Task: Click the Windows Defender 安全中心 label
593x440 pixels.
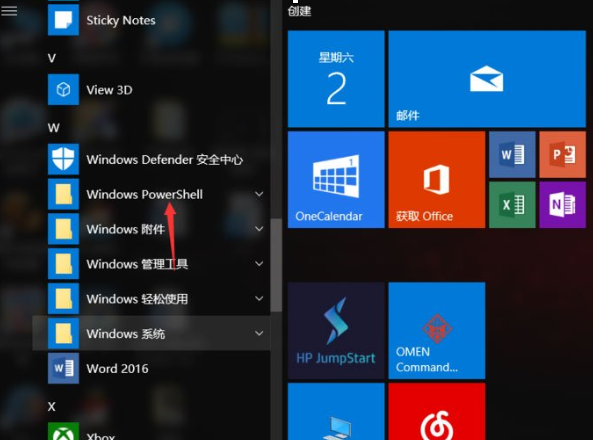Action: pos(165,160)
